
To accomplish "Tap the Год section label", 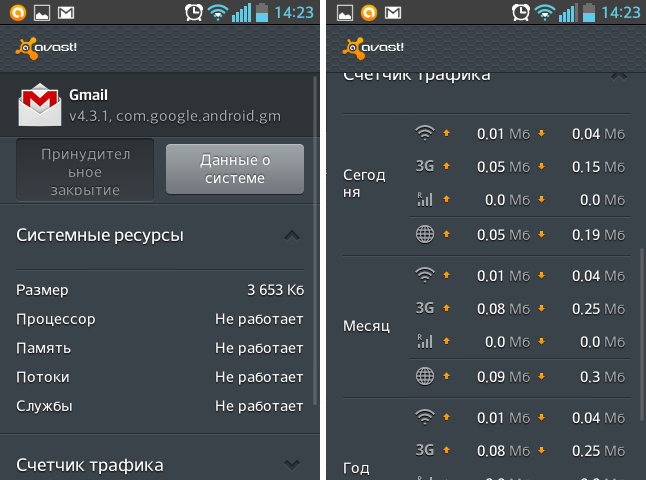I will pos(356,467).
